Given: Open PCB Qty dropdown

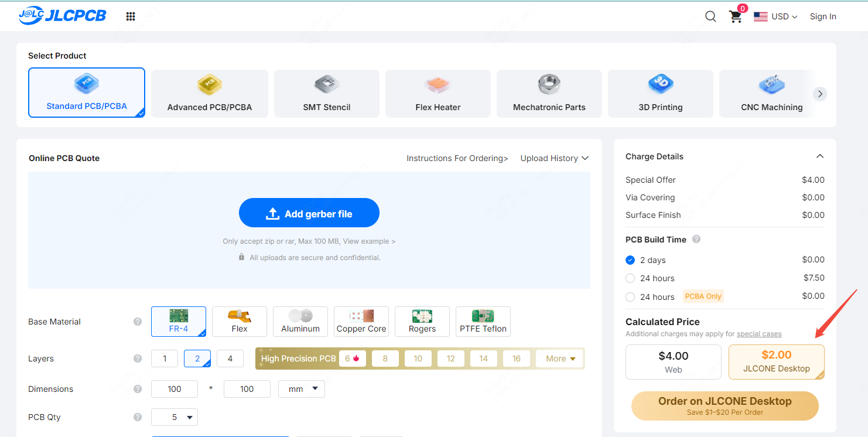Looking at the screenshot, I should click(x=175, y=417).
